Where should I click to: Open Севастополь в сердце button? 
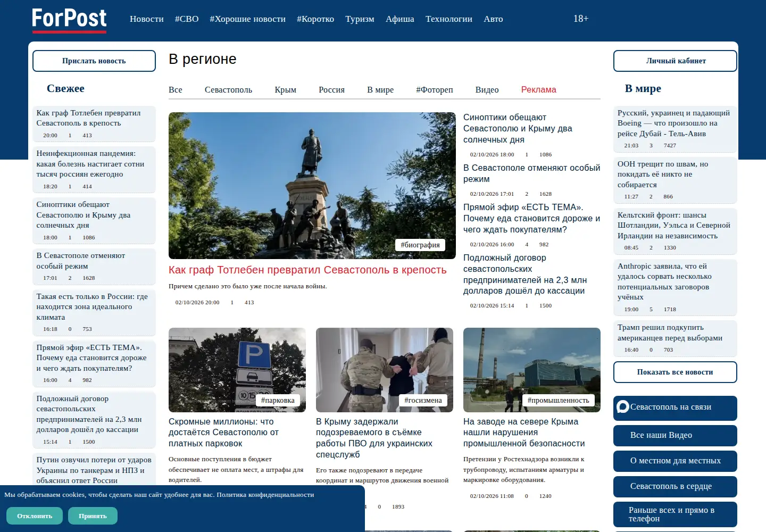tap(675, 487)
